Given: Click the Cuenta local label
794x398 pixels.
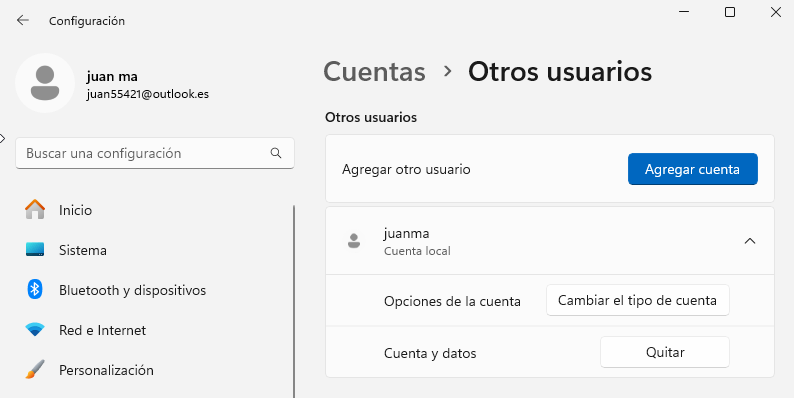Looking at the screenshot, I should [x=417, y=251].
